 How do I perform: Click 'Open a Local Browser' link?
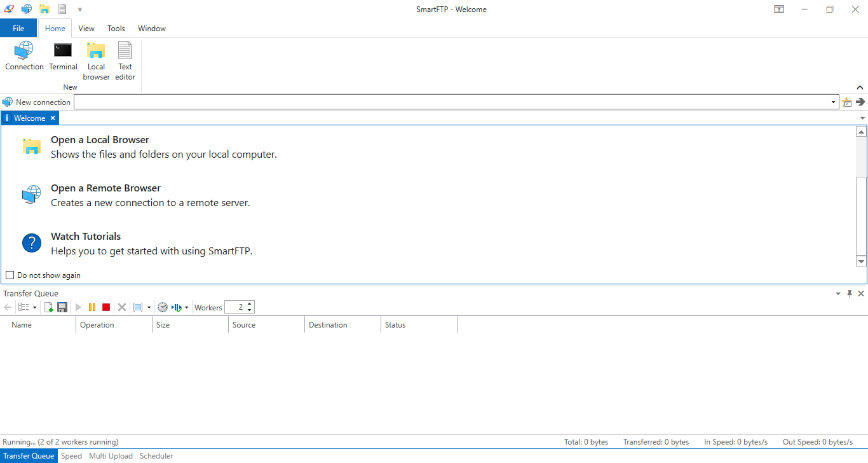point(100,140)
